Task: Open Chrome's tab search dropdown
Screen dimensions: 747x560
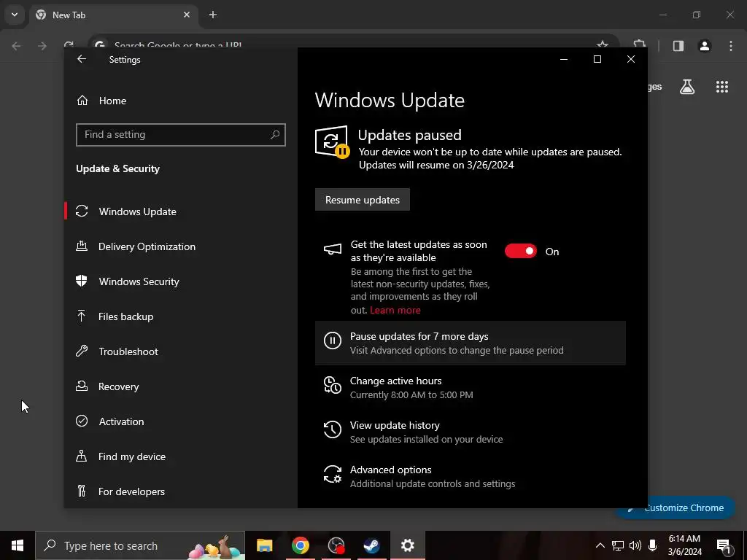Action: click(15, 15)
